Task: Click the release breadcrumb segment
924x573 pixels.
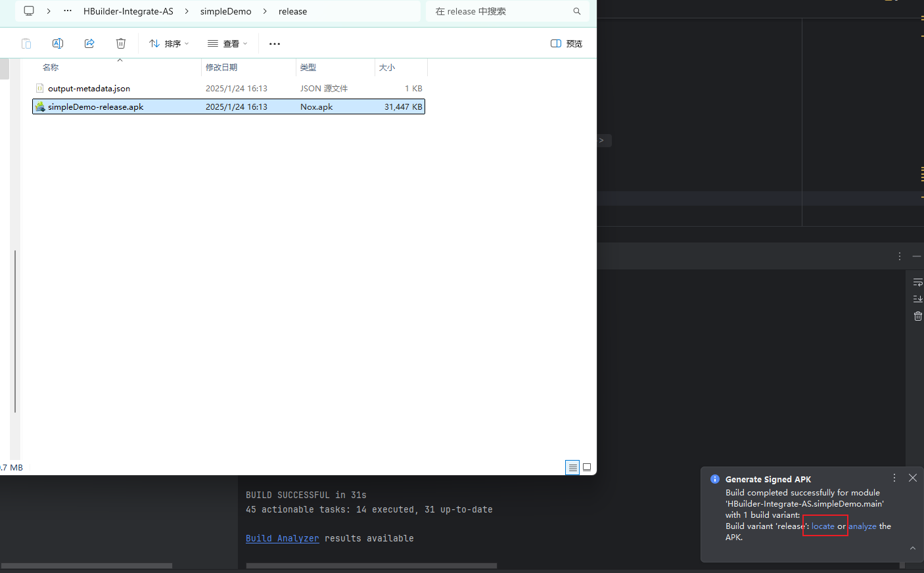Action: point(292,11)
